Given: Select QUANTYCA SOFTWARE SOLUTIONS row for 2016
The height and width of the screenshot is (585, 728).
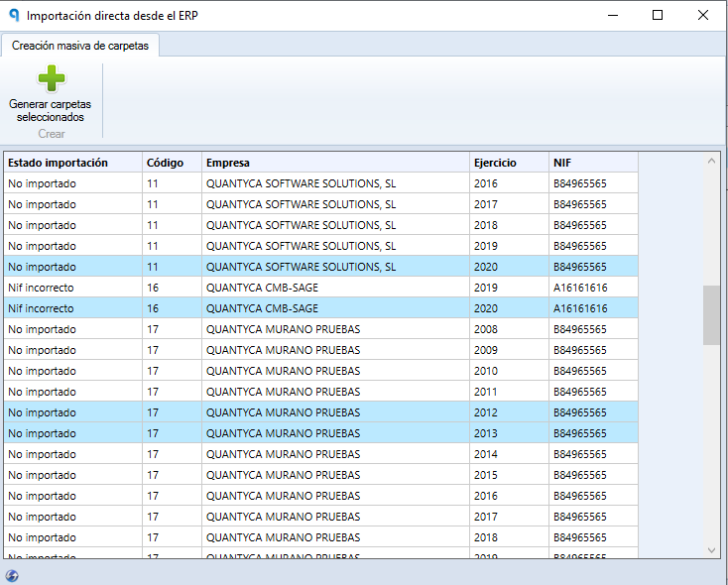Looking at the screenshot, I should (x=320, y=183).
